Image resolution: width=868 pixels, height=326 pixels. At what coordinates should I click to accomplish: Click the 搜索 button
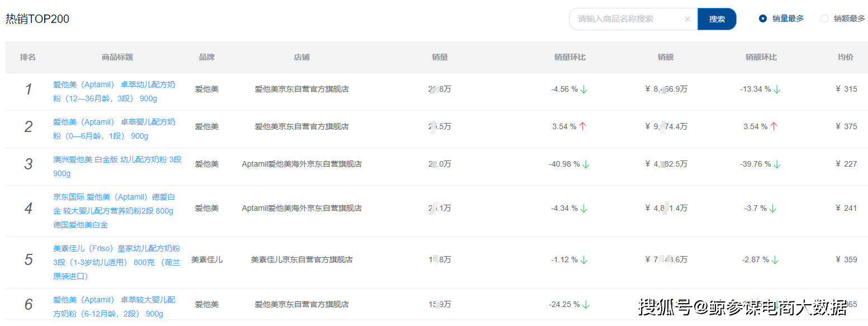[717, 19]
